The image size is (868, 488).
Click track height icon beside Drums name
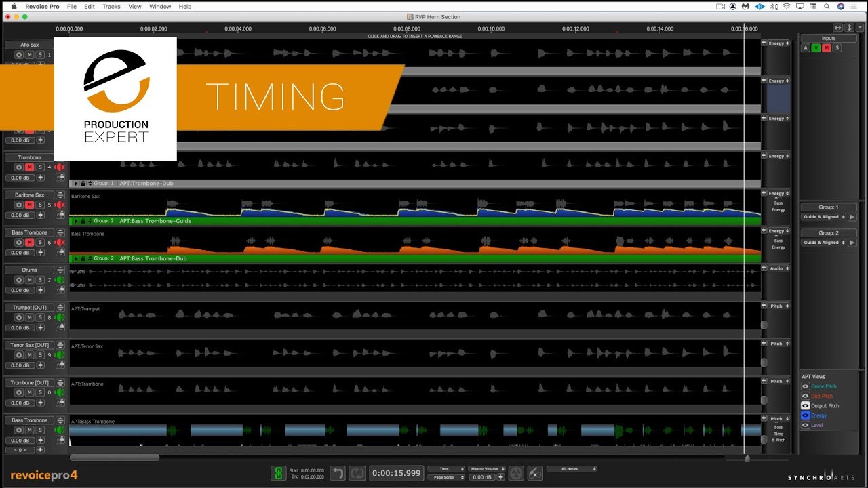(60, 270)
